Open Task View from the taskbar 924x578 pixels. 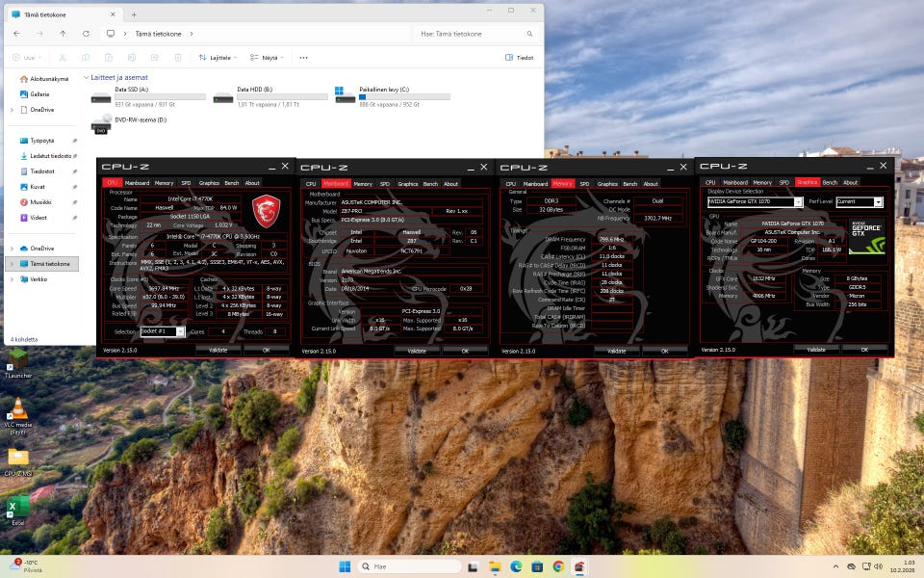[473, 566]
